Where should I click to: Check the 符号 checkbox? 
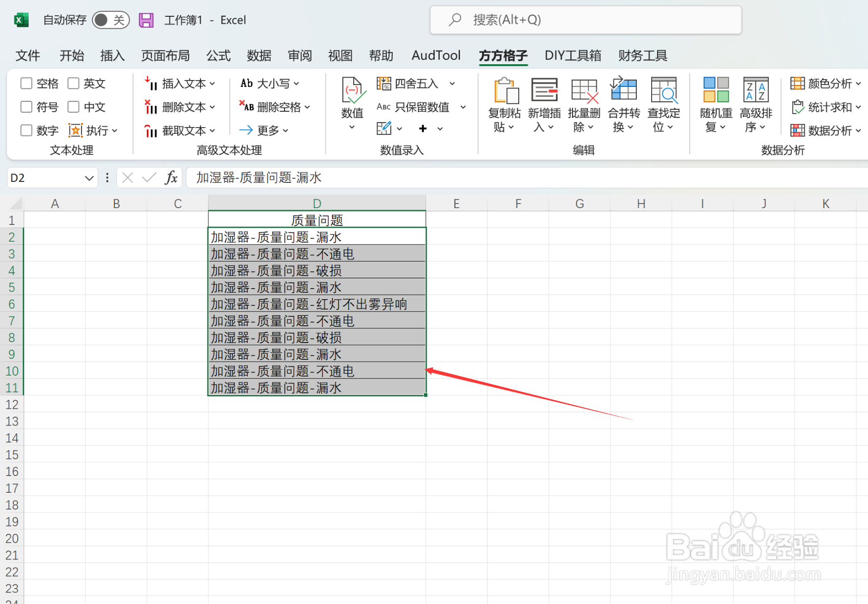[26, 107]
